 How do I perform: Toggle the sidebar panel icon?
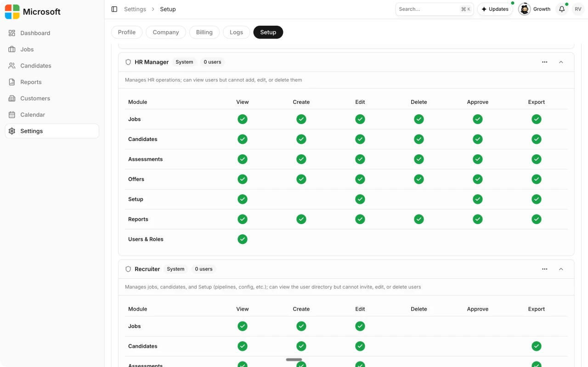(114, 9)
